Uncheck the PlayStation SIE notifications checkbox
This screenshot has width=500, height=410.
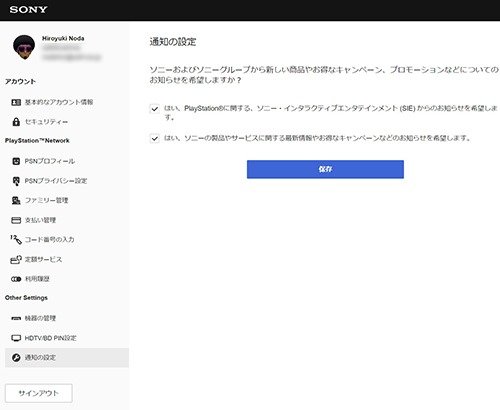[155, 109]
